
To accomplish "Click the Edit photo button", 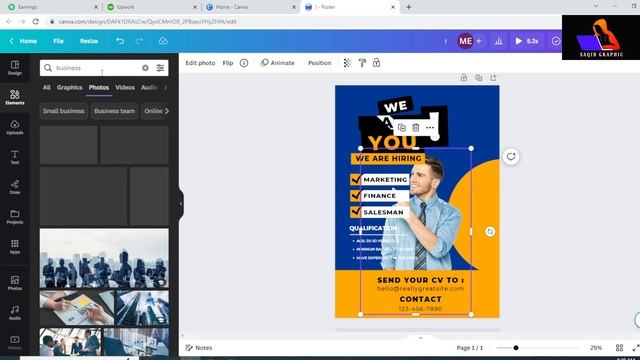I will pyautogui.click(x=200, y=63).
